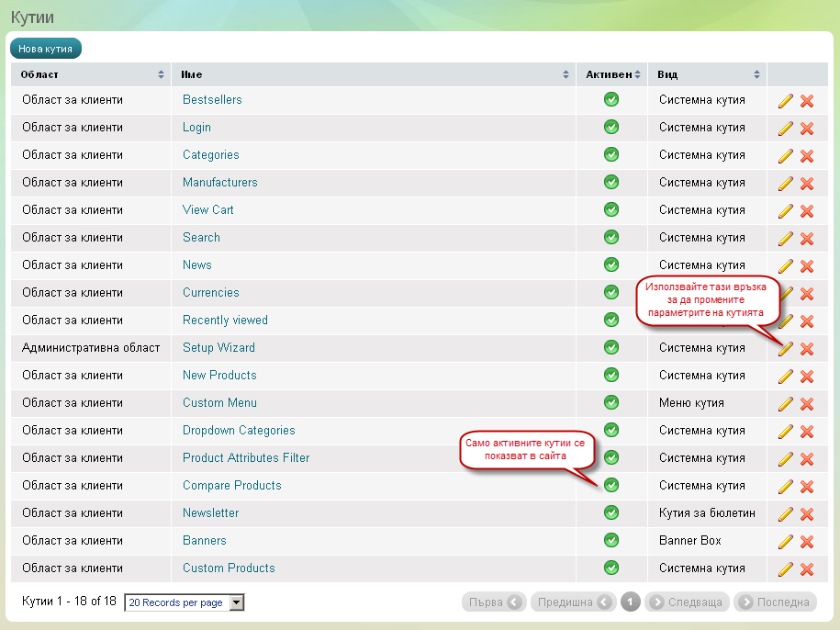Viewport: 840px width, 630px height.
Task: Disable the active status for Dropdown Categories
Action: tap(611, 431)
